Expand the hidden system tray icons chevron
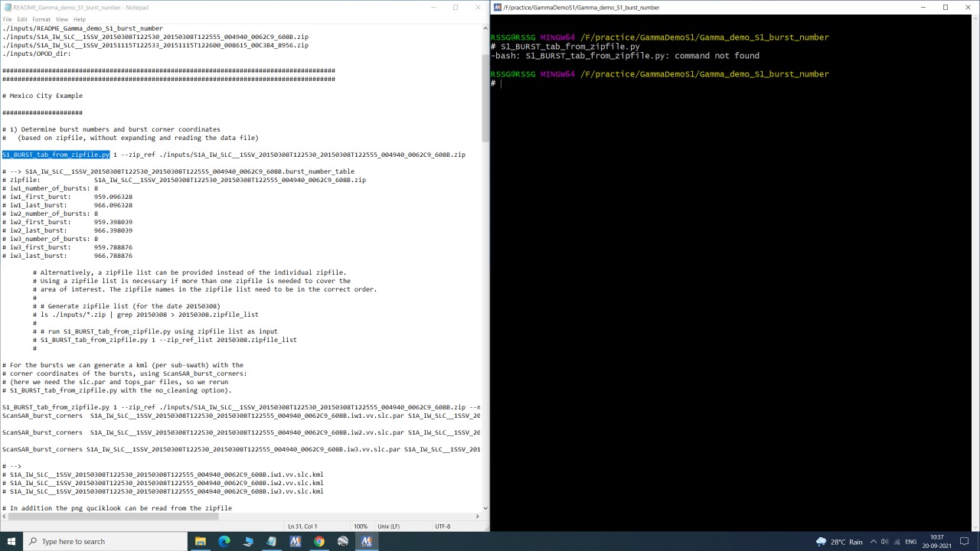This screenshot has width=980, height=551. (873, 542)
